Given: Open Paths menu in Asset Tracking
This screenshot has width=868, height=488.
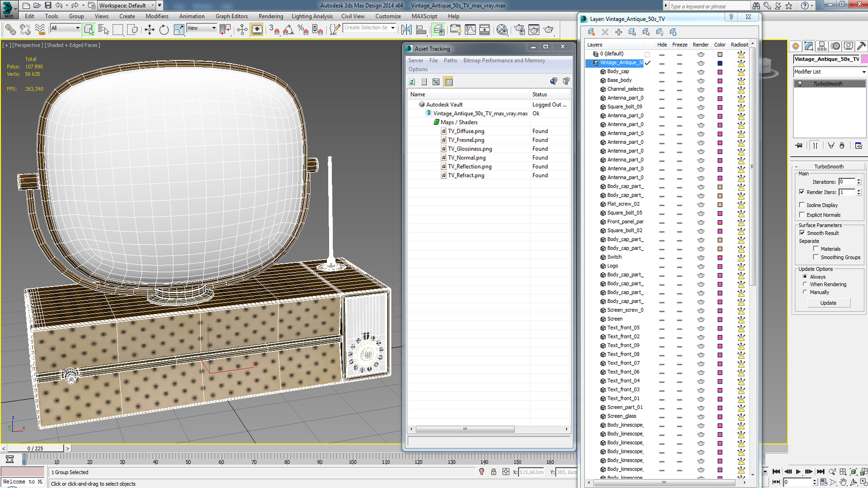Looking at the screenshot, I should (x=450, y=61).
